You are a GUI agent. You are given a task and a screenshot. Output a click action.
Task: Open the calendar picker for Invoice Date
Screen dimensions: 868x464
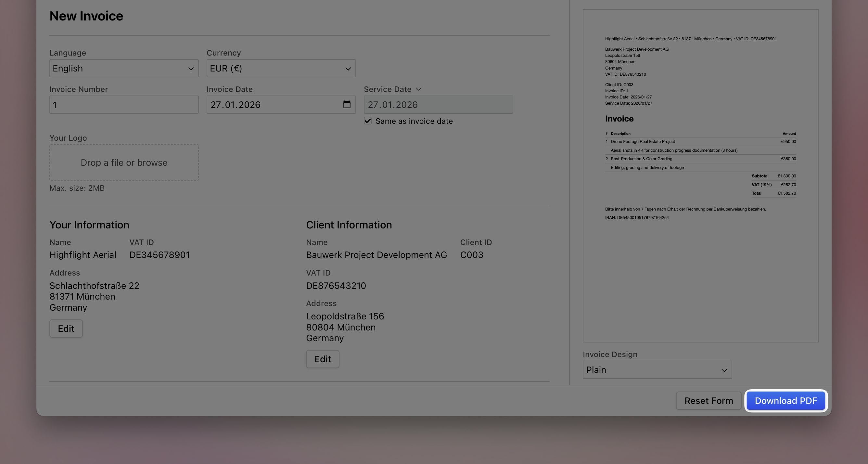[347, 104]
